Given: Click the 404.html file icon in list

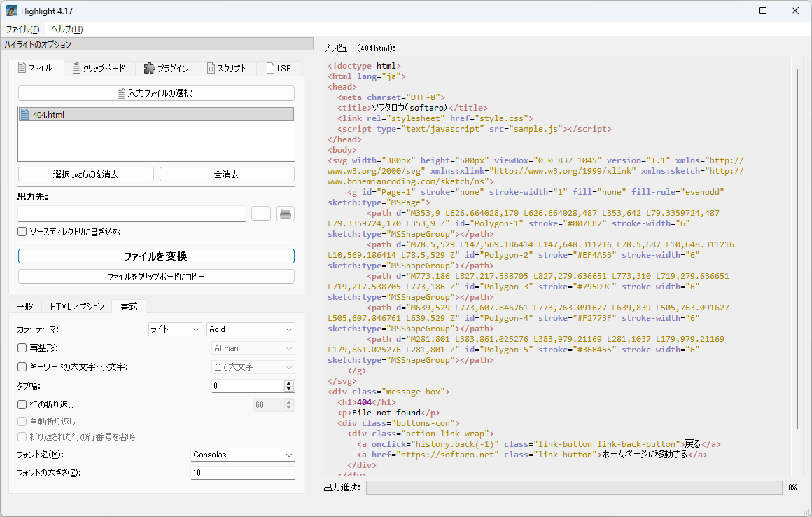Looking at the screenshot, I should [x=25, y=115].
